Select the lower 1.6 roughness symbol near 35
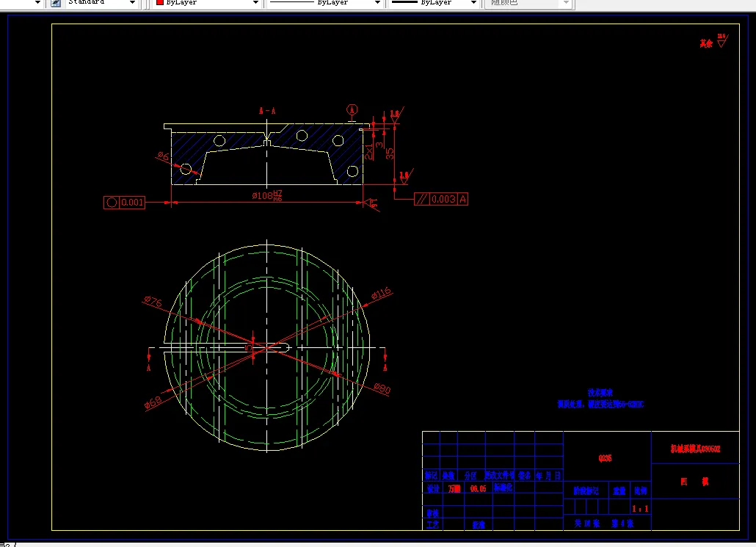Viewport: 756px width, 547px height. [x=405, y=176]
